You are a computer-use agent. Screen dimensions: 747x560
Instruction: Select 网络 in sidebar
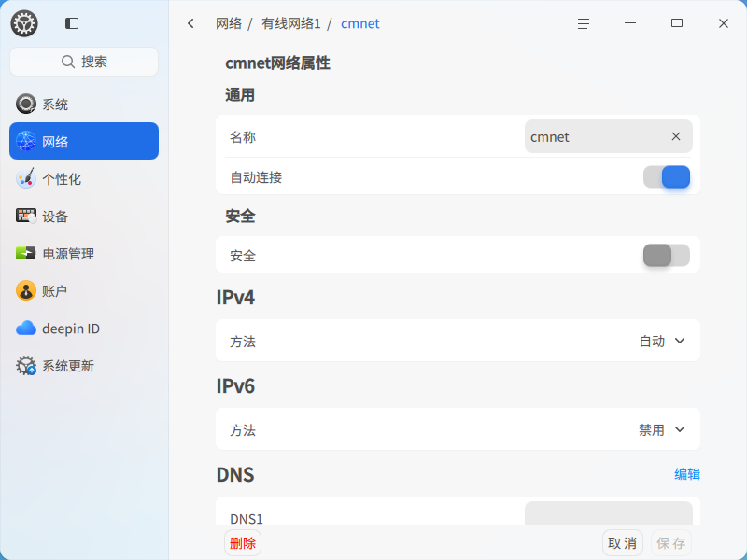pos(84,141)
